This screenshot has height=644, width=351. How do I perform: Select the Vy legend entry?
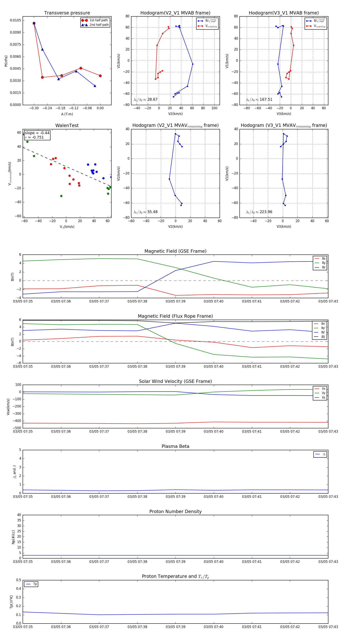(x=320, y=393)
